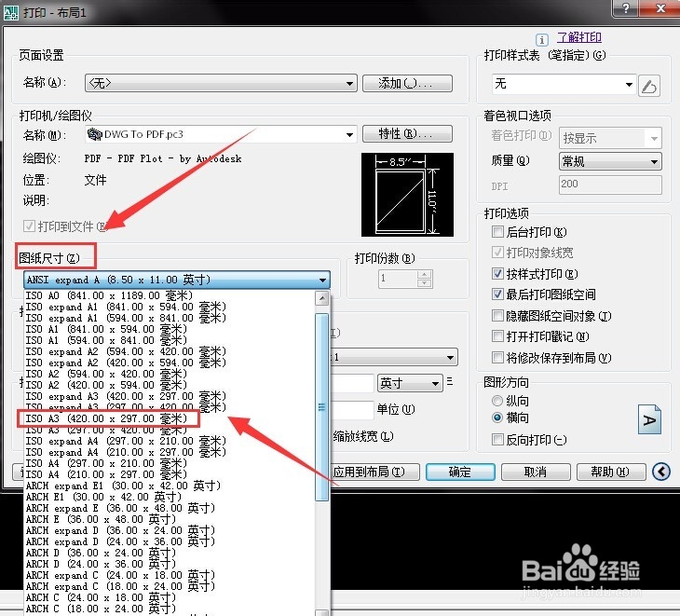Select the 纵向 orientation radio button
The width and height of the screenshot is (680, 616).
point(497,401)
